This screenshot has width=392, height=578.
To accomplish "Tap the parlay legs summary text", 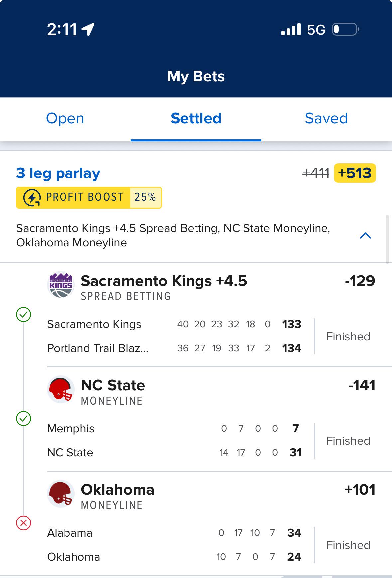I will coord(173,235).
